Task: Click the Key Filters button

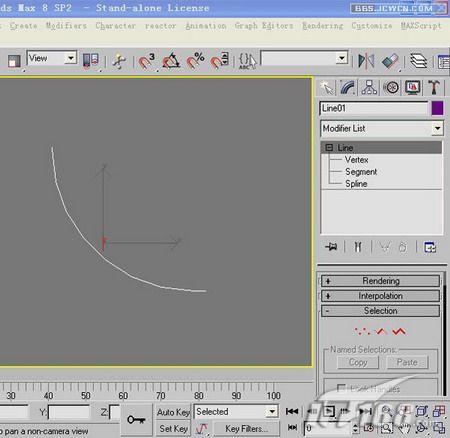Action: pos(246,428)
